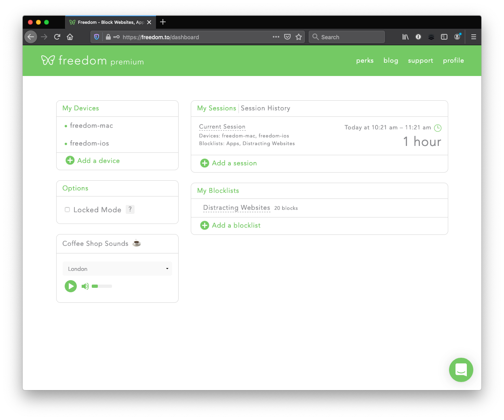The image size is (504, 420).
Task: Open the hamburger application menu
Action: coord(474,37)
